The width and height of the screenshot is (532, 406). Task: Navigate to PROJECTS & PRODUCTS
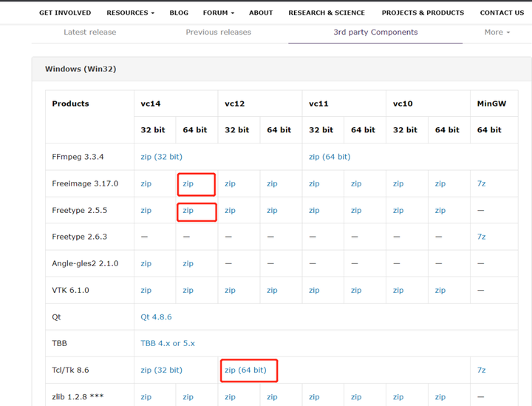(423, 13)
